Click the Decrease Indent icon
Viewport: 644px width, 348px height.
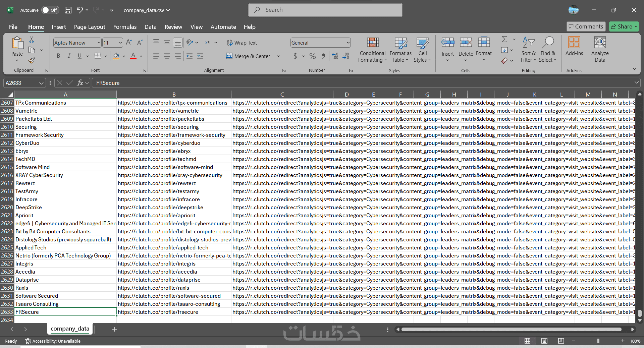(190, 56)
